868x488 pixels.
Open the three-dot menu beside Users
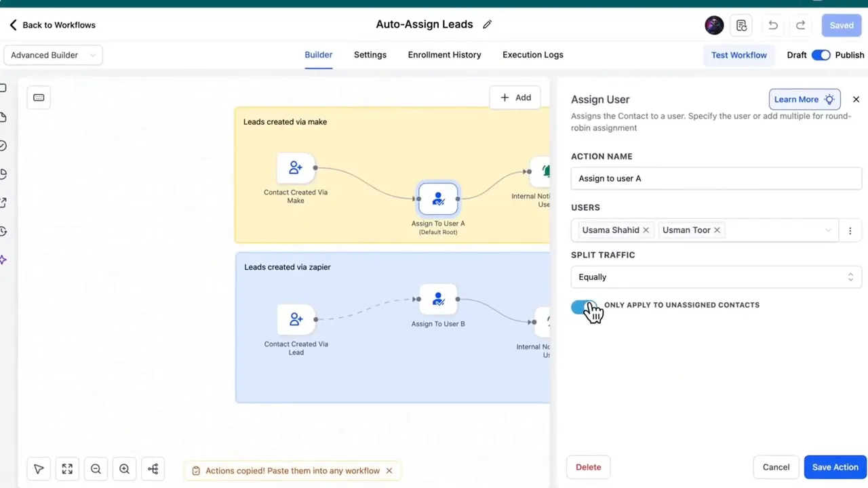click(x=850, y=230)
